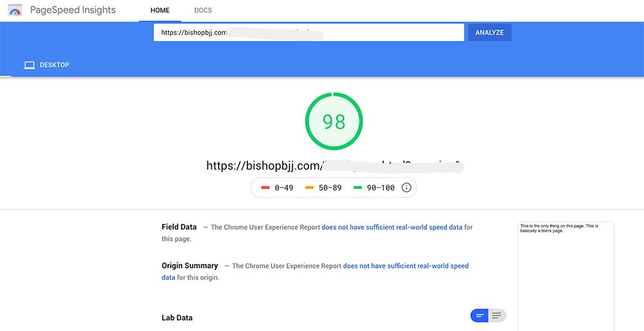Image resolution: width=644 pixels, height=331 pixels.
Task: Click the red 0-49 legend marker
Action: click(265, 187)
